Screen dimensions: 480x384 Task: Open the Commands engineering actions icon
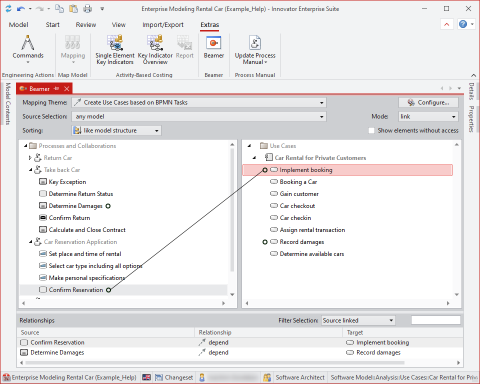pyautogui.click(x=28, y=43)
